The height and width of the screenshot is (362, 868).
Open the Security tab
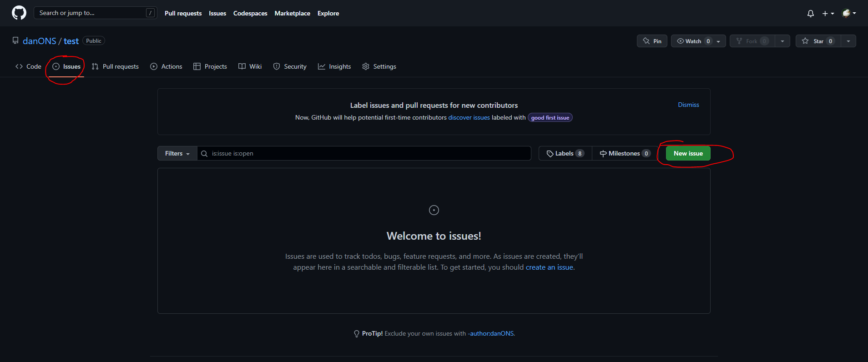coord(290,66)
